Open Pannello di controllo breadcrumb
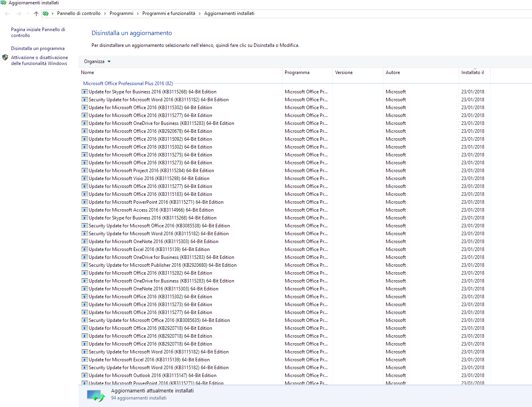 tap(79, 13)
